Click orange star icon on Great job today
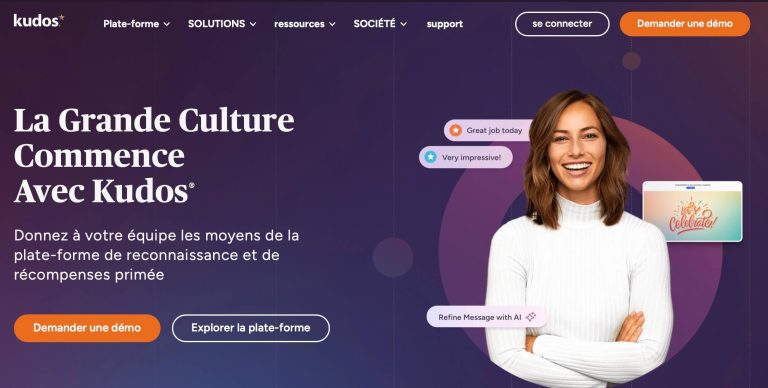768x388 pixels. 456,130
